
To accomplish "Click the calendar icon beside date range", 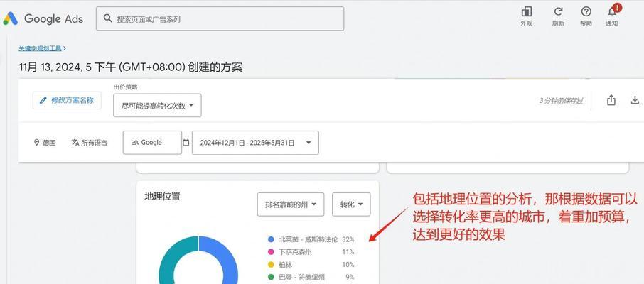I will [186, 143].
